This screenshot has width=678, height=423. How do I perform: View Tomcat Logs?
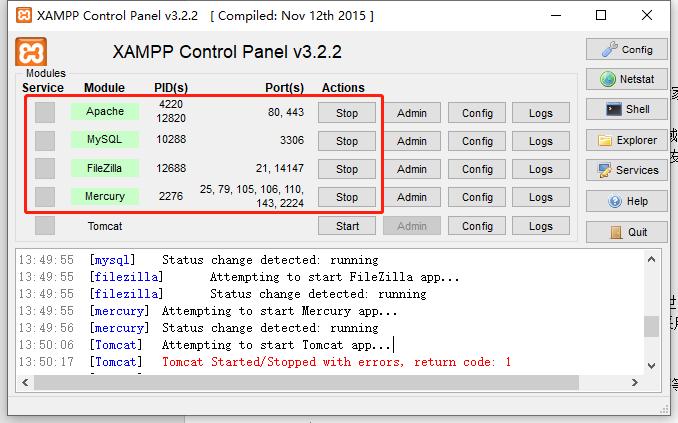[x=541, y=226]
